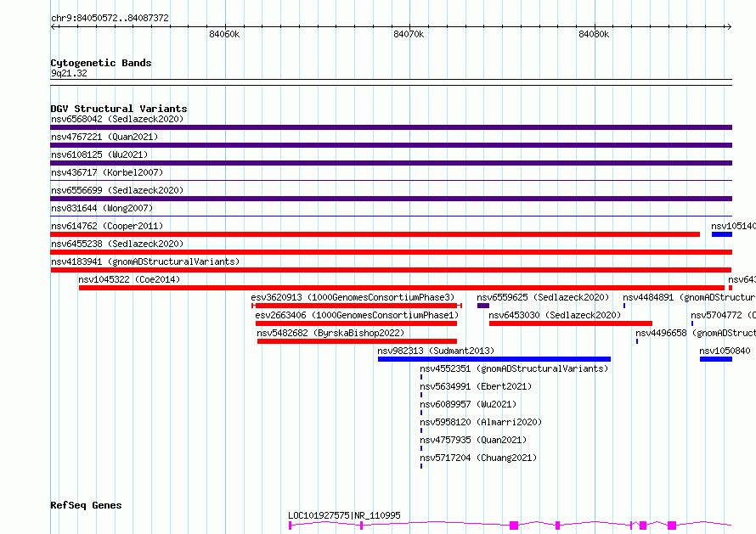
Task: Click the chr9:84050572..84087372 coordinate text
Action: tap(110, 19)
